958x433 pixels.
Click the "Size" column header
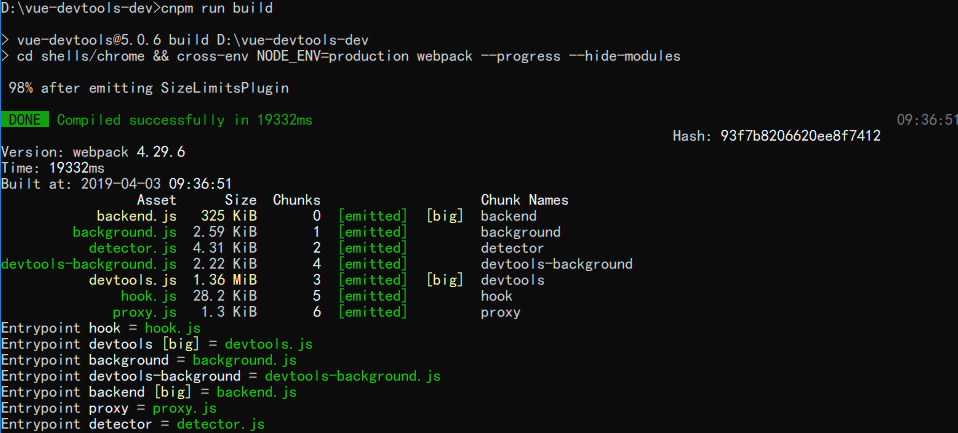(240, 200)
